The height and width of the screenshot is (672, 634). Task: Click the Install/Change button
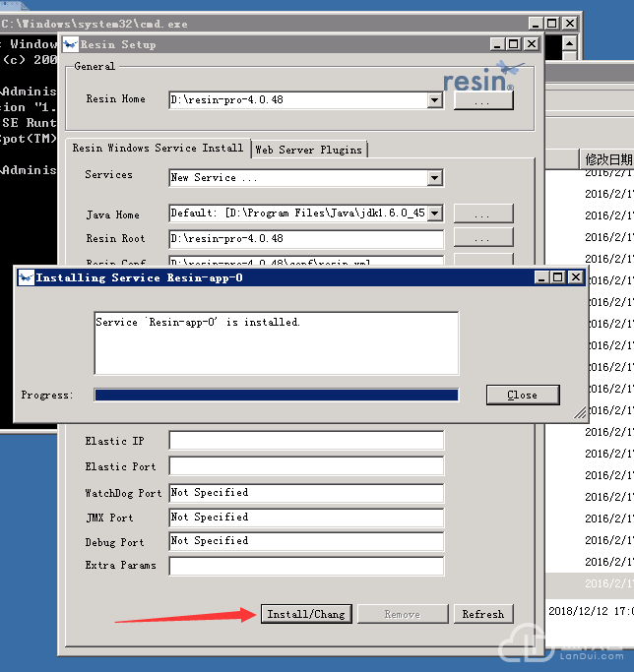[x=306, y=614]
